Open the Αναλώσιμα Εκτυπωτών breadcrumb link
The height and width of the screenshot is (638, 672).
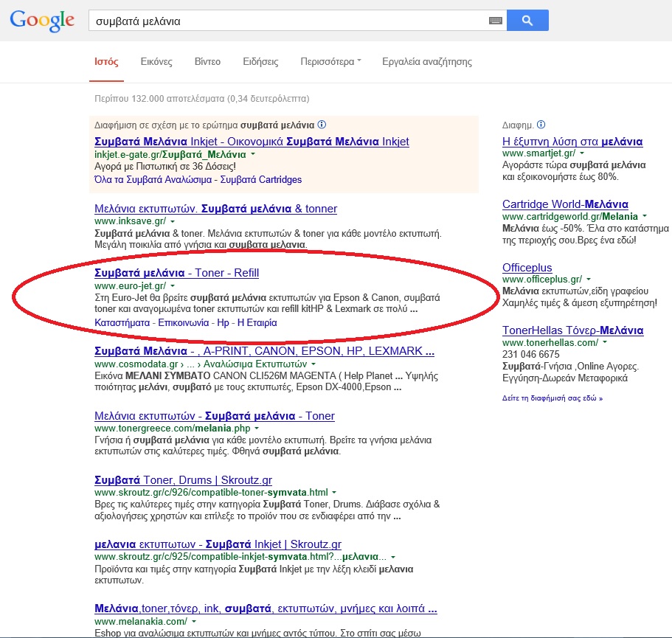coord(255,364)
